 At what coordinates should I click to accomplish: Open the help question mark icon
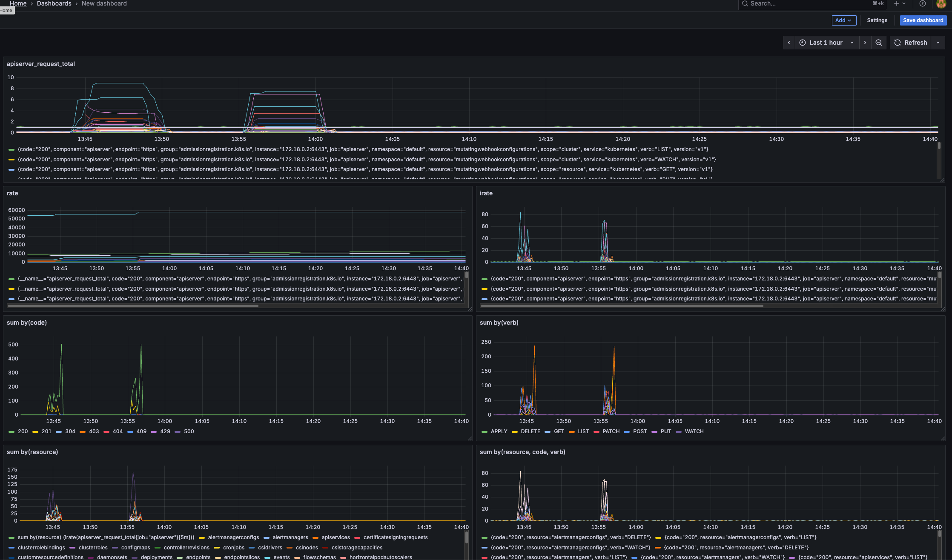click(x=922, y=3)
